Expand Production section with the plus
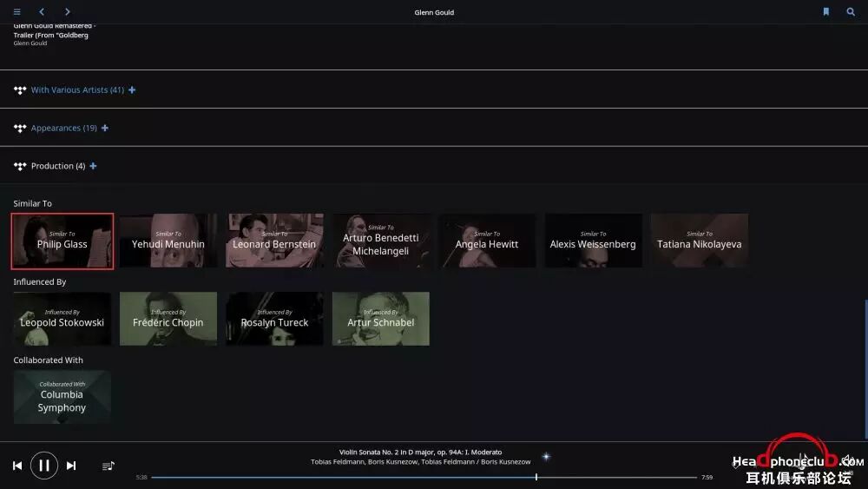This screenshot has width=868, height=489. click(93, 166)
